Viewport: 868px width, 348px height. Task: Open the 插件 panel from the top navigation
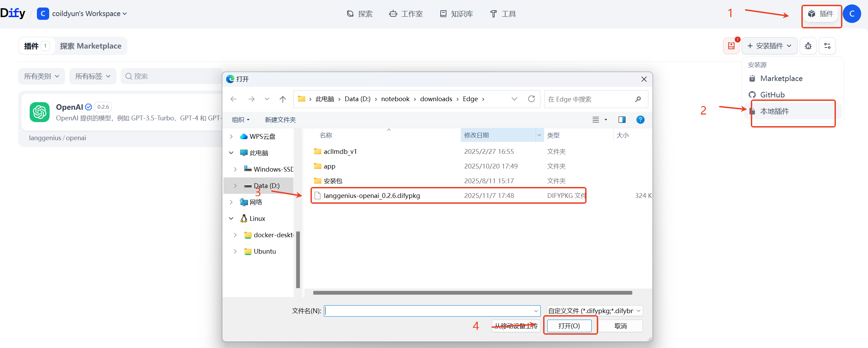(x=821, y=14)
